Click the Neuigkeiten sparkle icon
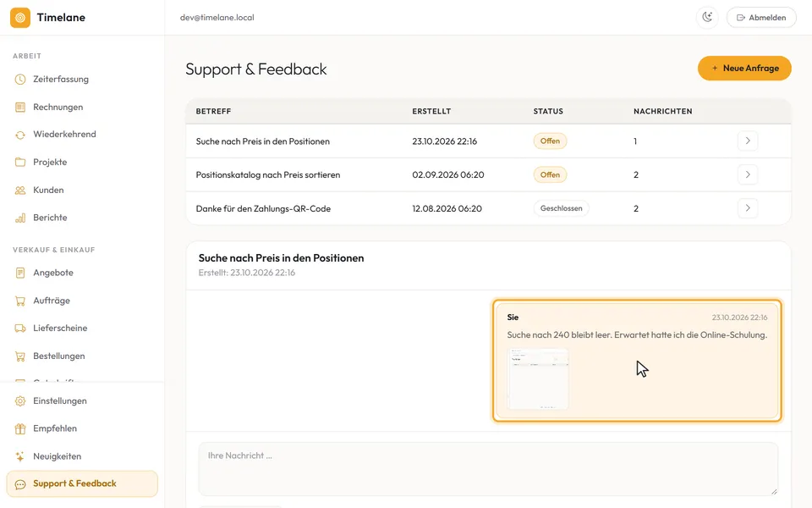The image size is (812, 508). click(x=20, y=456)
